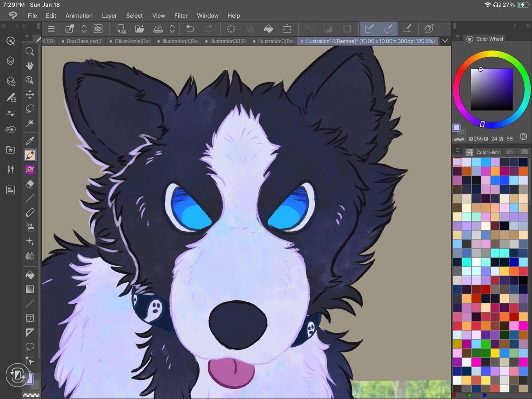Click the Help question mark button

[429, 29]
